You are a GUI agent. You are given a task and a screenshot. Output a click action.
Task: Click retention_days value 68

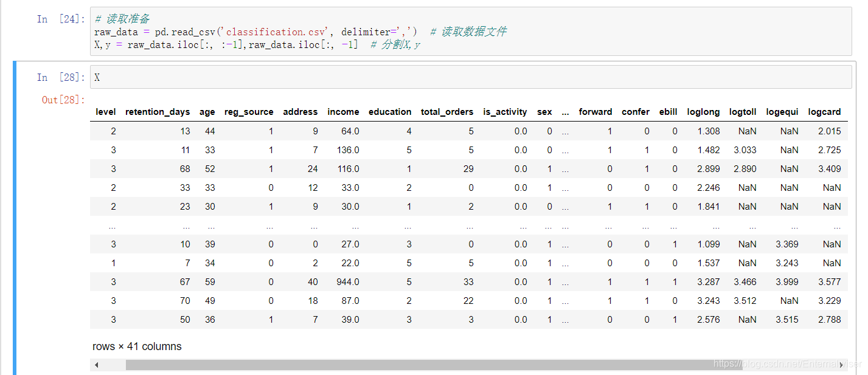click(185, 169)
